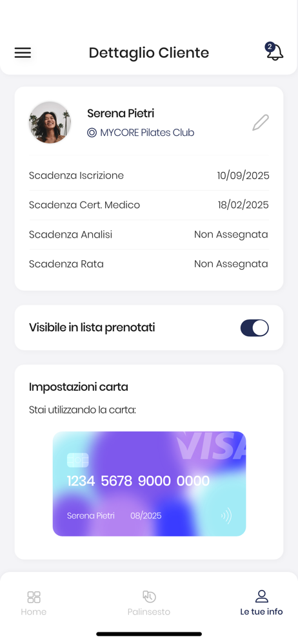Tap the Palinsesto clock icon
The image size is (298, 644).
coord(149,596)
